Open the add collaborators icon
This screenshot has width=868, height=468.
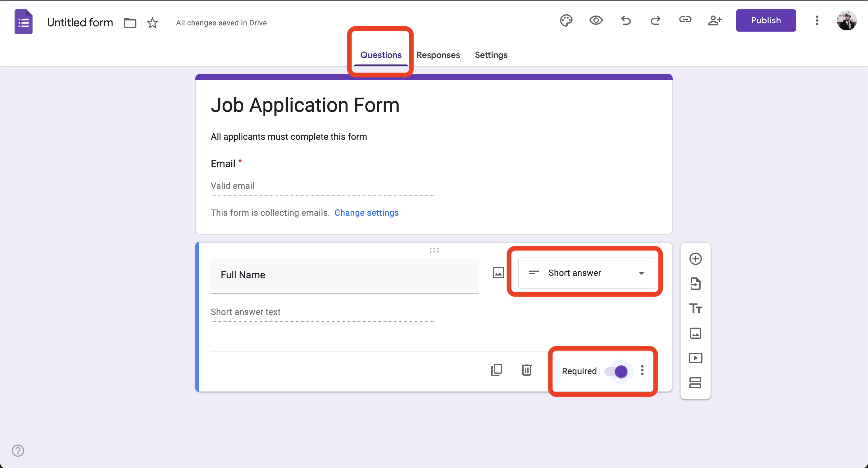[715, 20]
